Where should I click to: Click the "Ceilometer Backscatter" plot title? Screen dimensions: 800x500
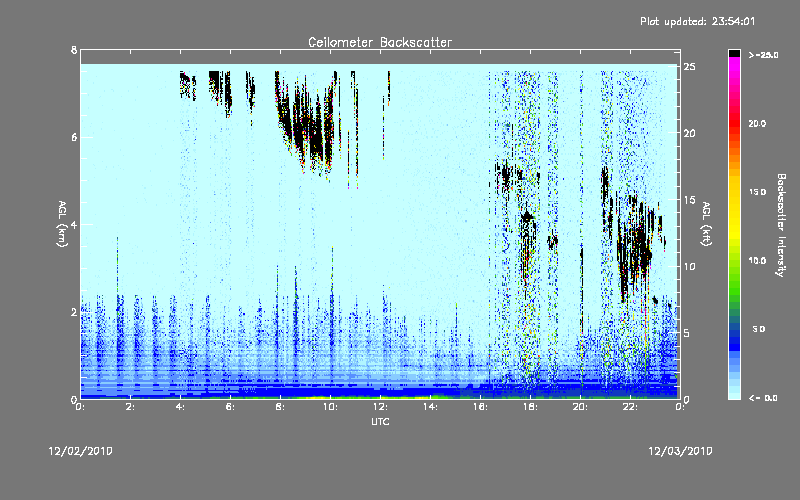pos(380,42)
